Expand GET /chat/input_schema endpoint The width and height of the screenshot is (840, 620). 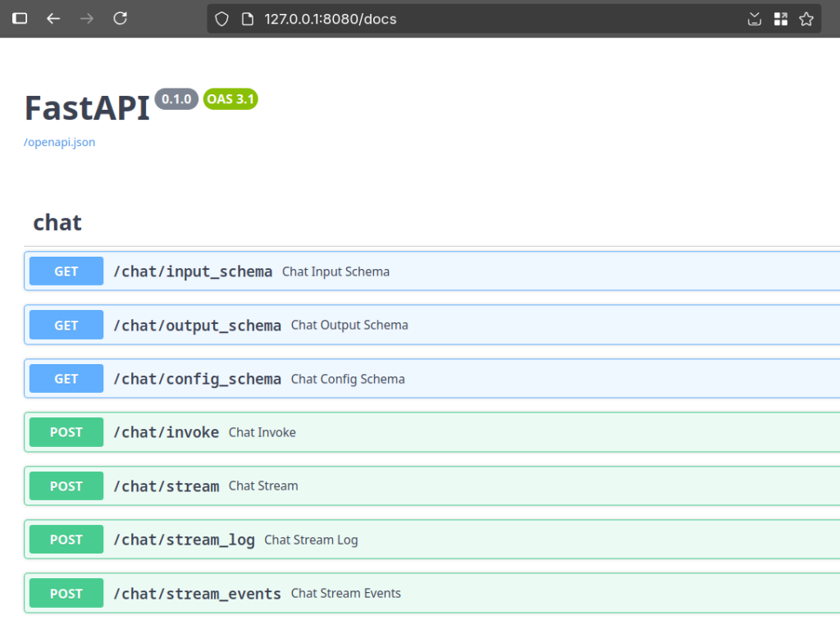[431, 271]
